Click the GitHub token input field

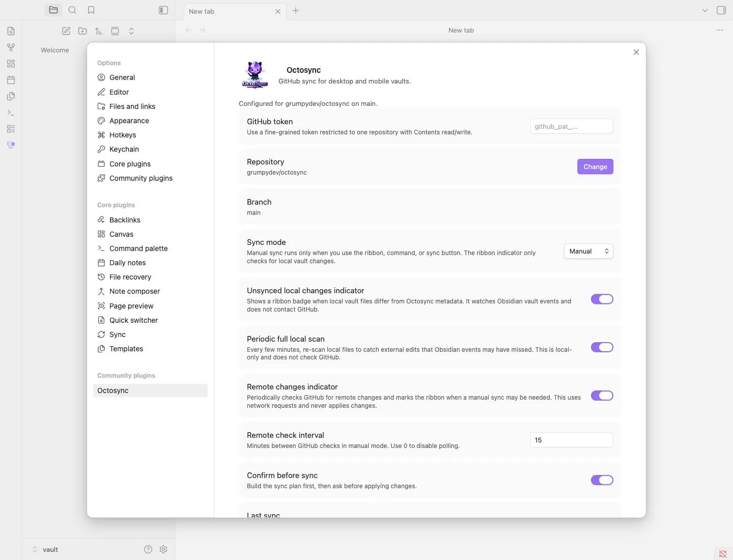click(572, 126)
